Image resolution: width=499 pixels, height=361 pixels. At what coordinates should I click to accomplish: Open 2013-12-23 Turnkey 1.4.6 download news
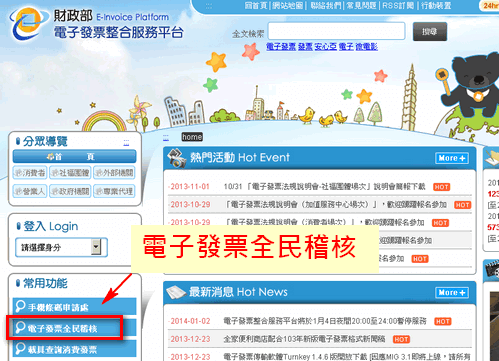coord(347,357)
